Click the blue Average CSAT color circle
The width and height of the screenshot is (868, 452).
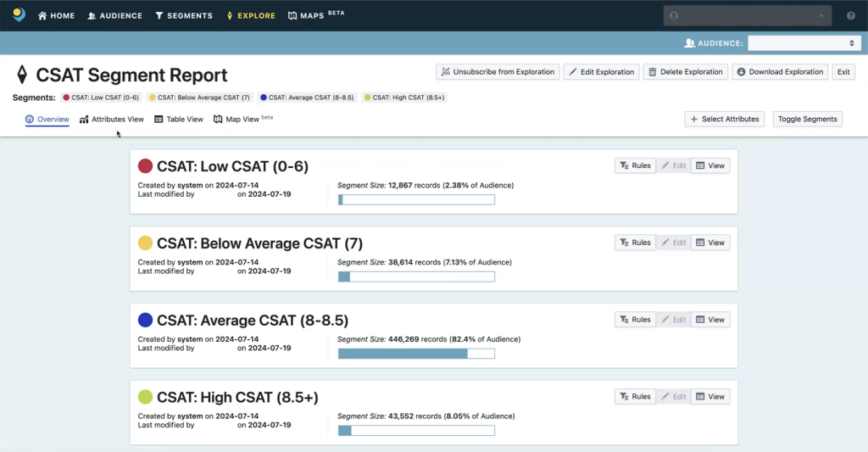pos(145,321)
